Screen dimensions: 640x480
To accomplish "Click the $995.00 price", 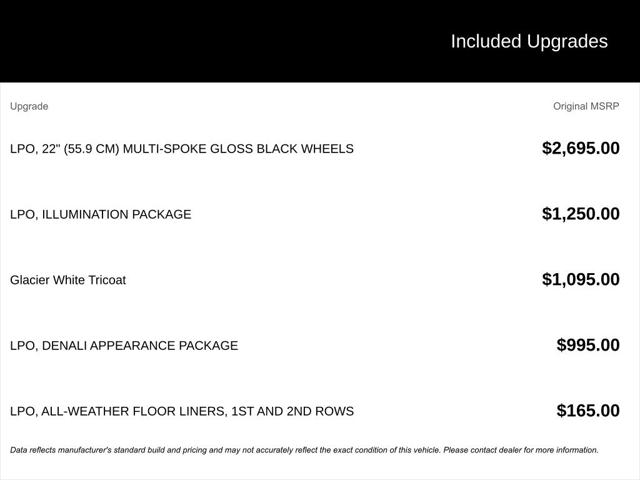I will pyautogui.click(x=588, y=345).
